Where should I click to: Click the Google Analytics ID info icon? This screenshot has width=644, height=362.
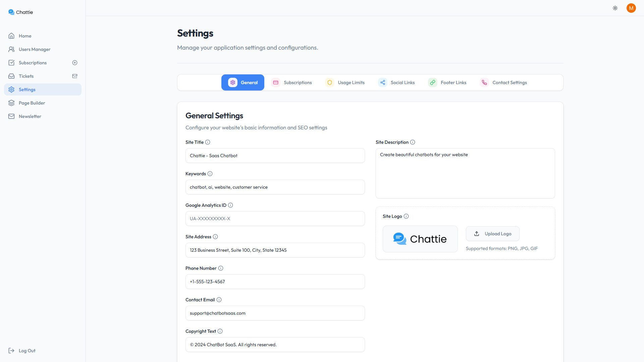pyautogui.click(x=230, y=205)
